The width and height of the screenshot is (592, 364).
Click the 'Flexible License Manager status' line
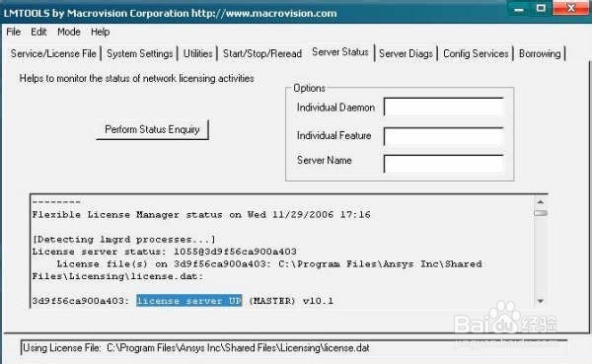coord(201,214)
